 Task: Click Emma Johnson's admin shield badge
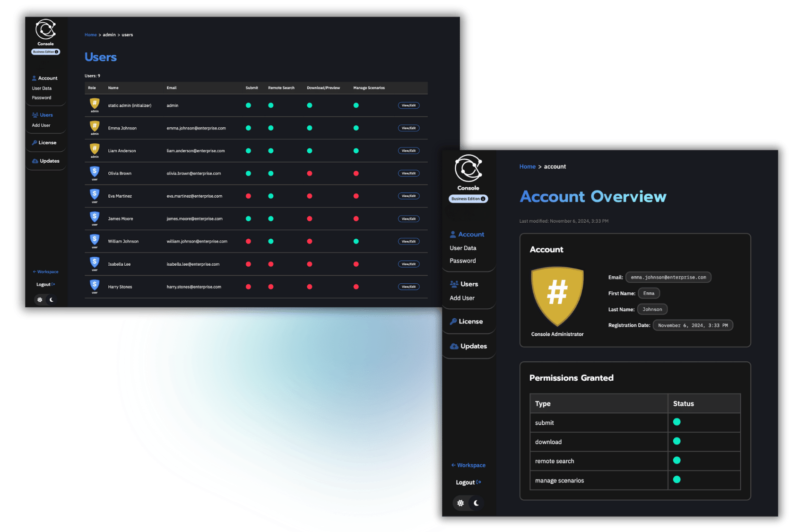tap(95, 127)
